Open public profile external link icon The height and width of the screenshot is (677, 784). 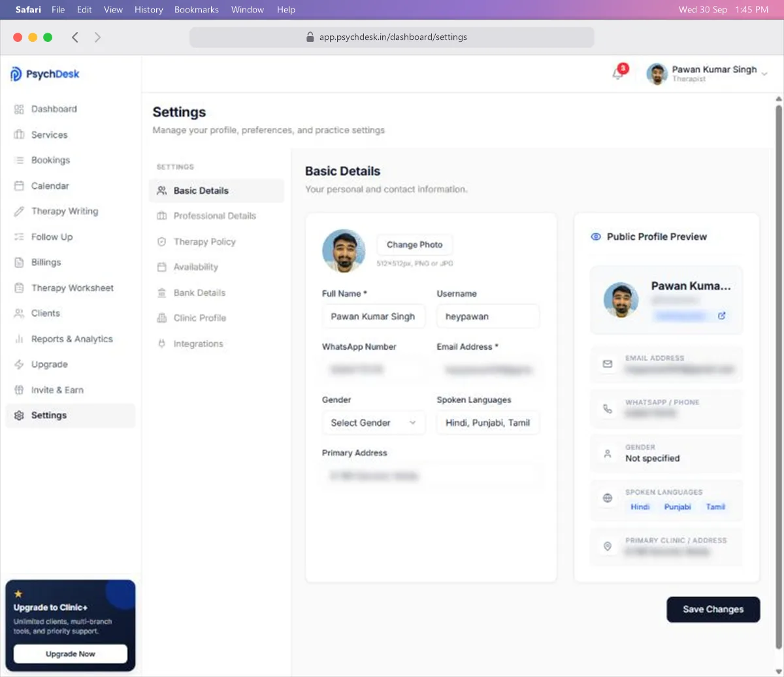pos(722,316)
